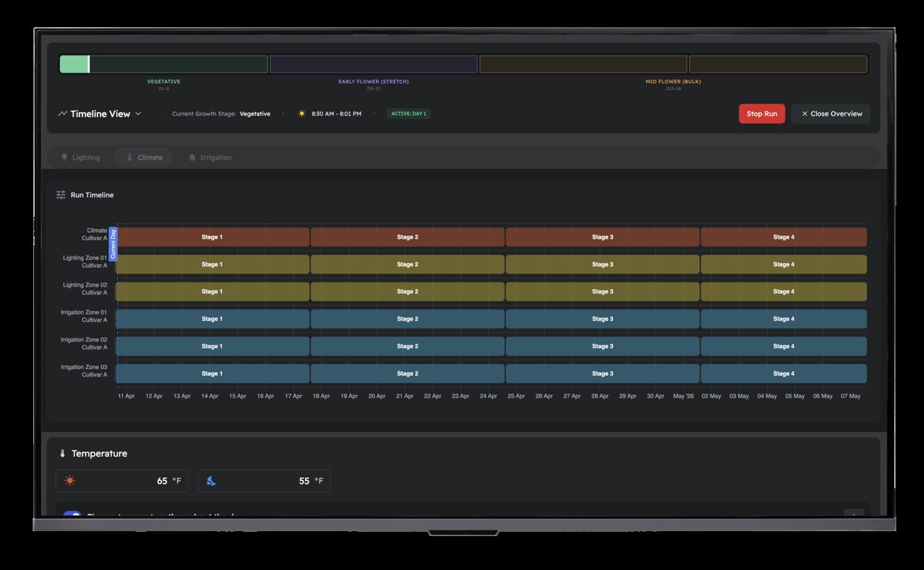The height and width of the screenshot is (570, 924).
Task: Click the sun icon beside 8:30 AM - 8:01 PM
Action: pyautogui.click(x=302, y=113)
